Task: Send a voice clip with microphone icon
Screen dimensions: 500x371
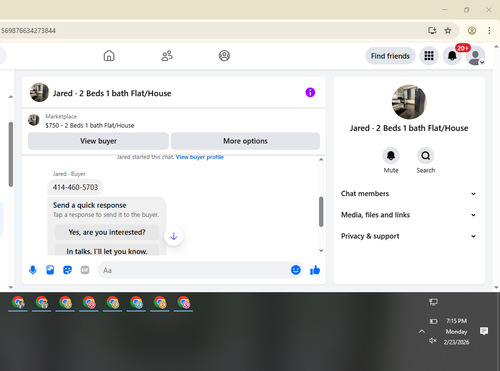Action: 33,270
